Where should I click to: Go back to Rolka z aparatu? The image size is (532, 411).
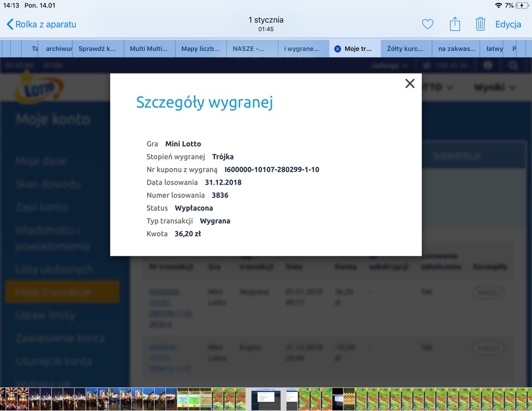(41, 24)
